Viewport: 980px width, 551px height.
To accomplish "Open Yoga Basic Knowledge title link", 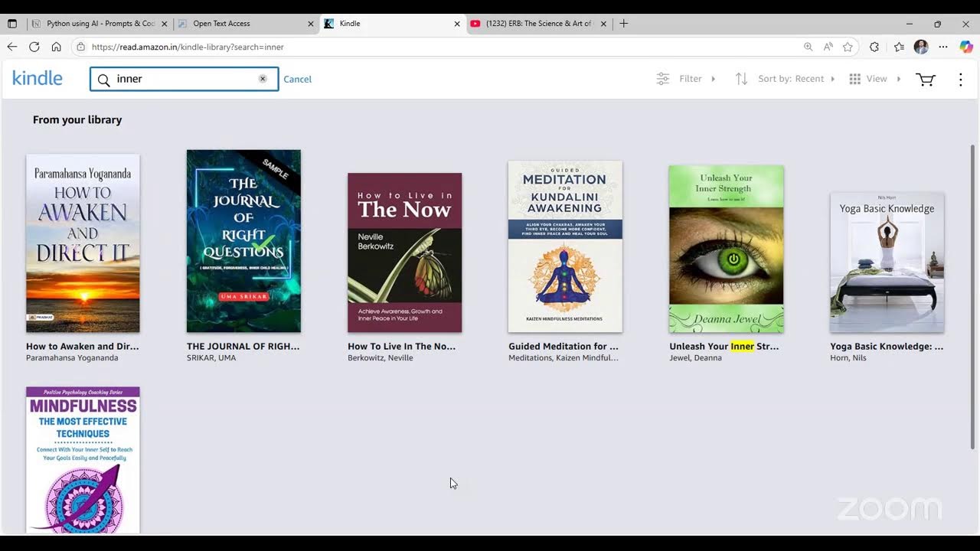I will [887, 346].
